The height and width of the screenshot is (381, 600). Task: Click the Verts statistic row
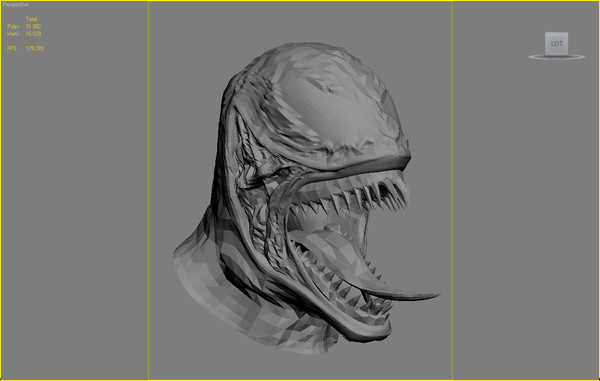pos(24,34)
